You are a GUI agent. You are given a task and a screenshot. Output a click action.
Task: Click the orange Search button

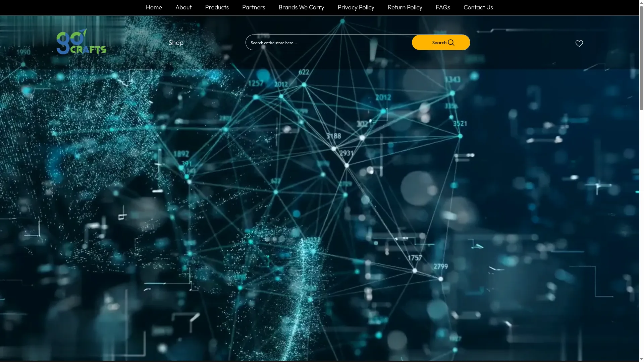(441, 43)
